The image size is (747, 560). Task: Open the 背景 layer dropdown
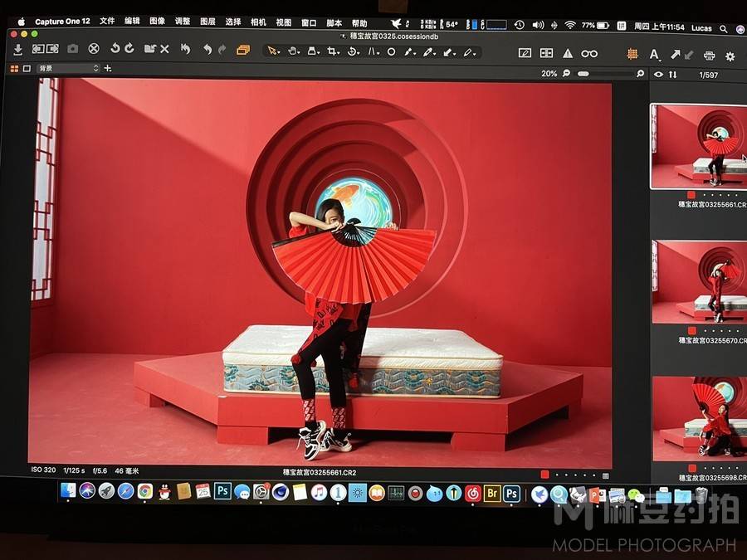(68, 68)
